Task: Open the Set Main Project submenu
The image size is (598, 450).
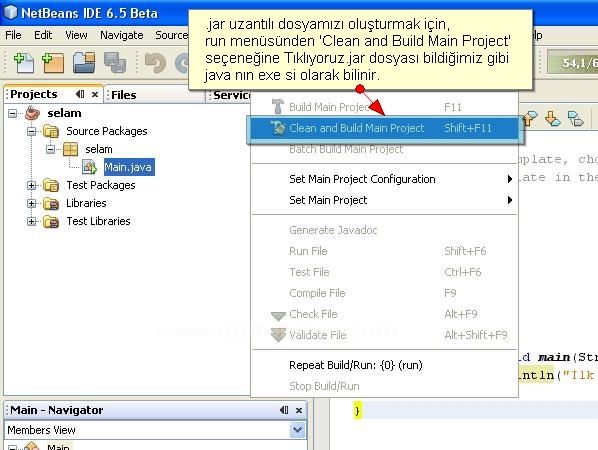Action: tap(384, 200)
